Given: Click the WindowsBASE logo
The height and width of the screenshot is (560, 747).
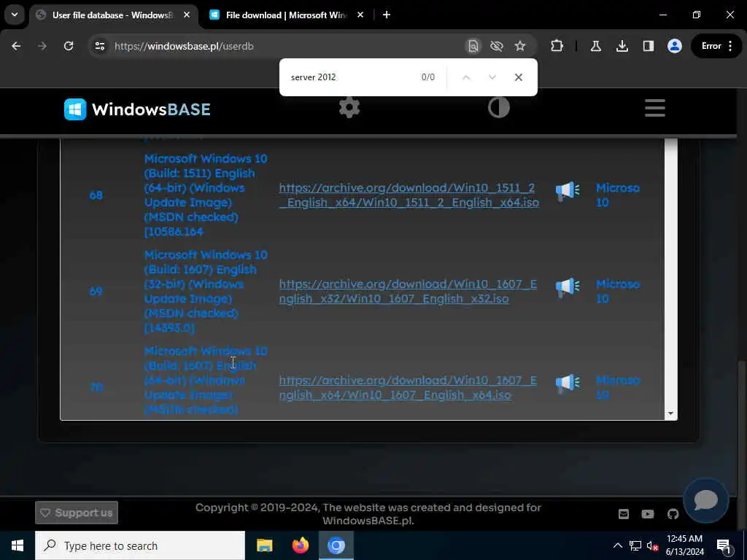Looking at the screenshot, I should tap(137, 109).
